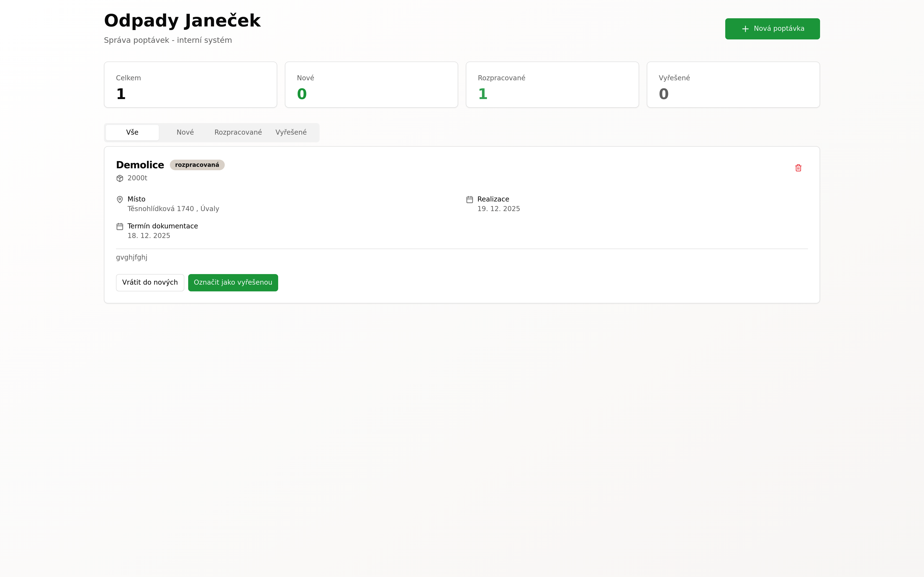This screenshot has height=577, width=924.
Task: Click the Demolice request title
Action: point(140,165)
